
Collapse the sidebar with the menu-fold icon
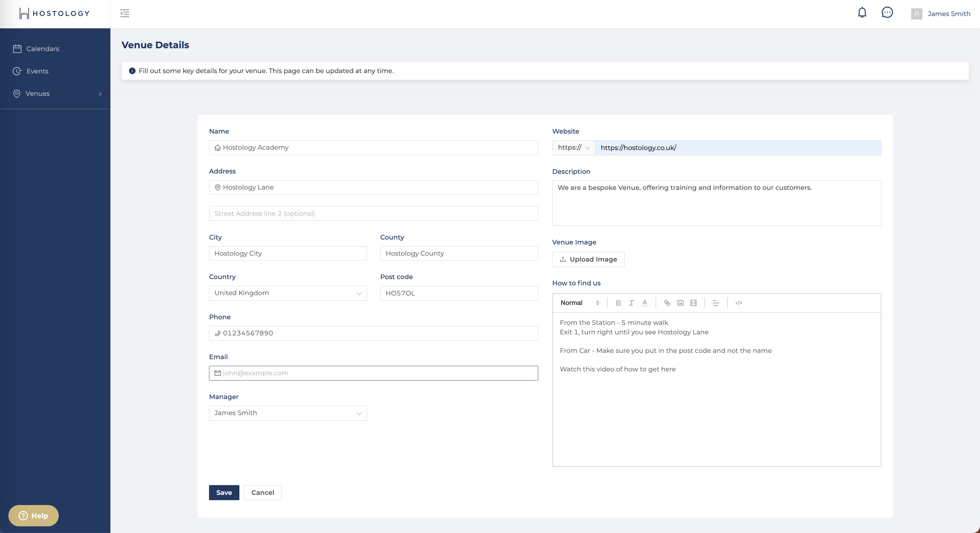pos(125,13)
